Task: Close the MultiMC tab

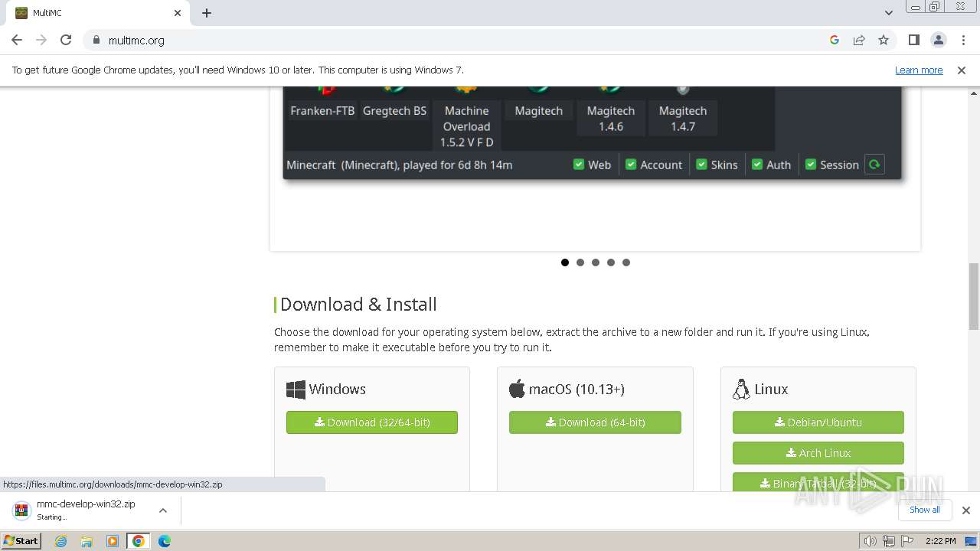Action: (x=178, y=13)
